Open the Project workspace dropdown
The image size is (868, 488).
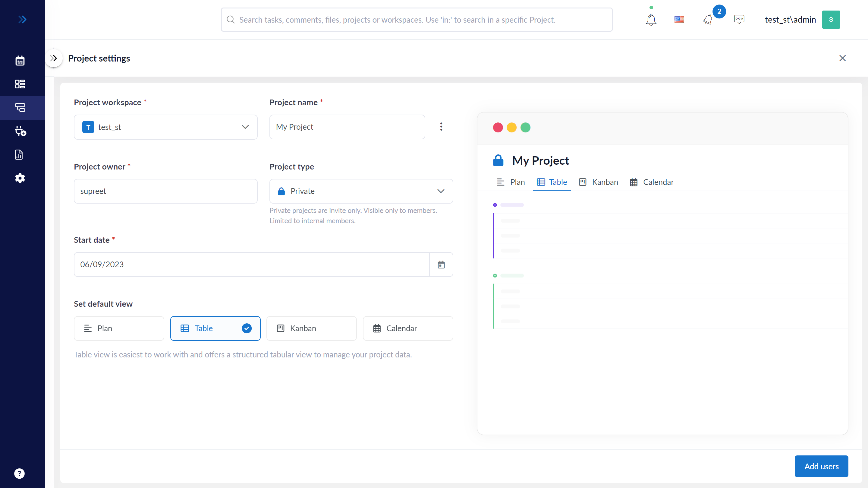pos(166,127)
